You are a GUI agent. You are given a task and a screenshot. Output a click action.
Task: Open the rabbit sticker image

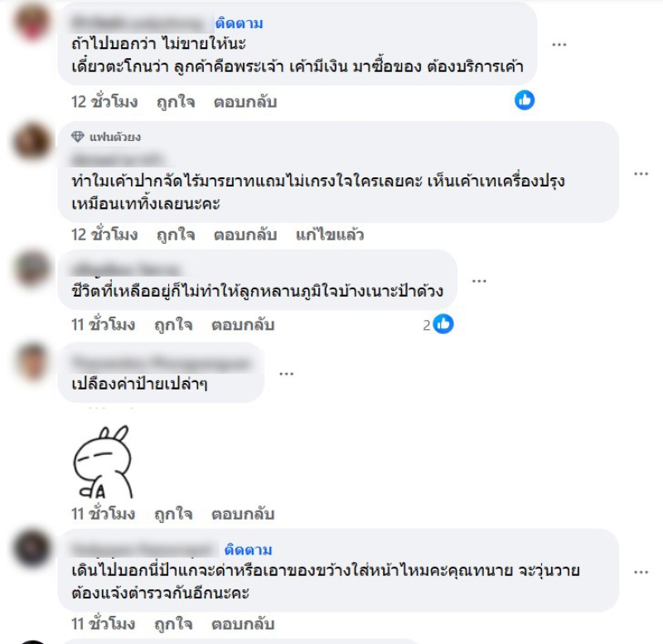(103, 462)
